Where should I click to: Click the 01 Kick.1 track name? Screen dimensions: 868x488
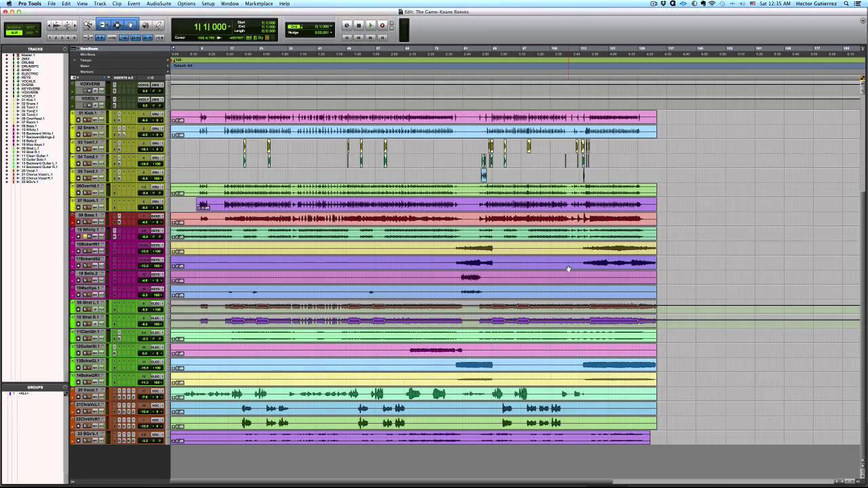[87, 113]
